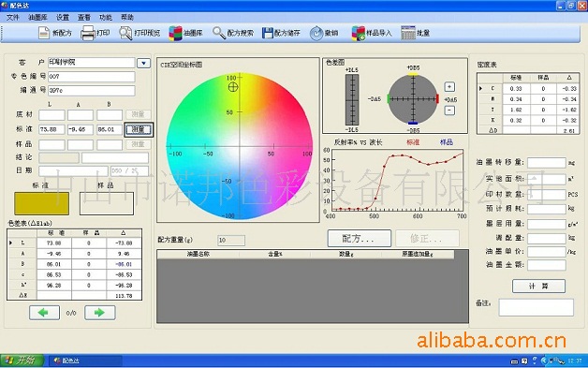Click the green right arrow next record button

click(100, 313)
